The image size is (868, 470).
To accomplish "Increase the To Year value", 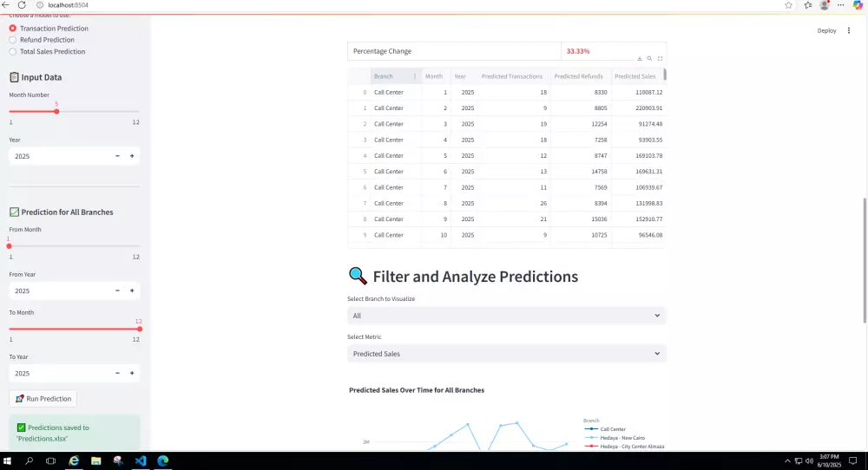I will 132,373.
